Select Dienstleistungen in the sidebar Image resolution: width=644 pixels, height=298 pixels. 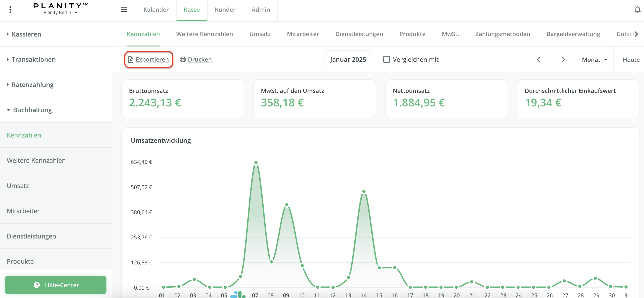[x=56, y=236]
